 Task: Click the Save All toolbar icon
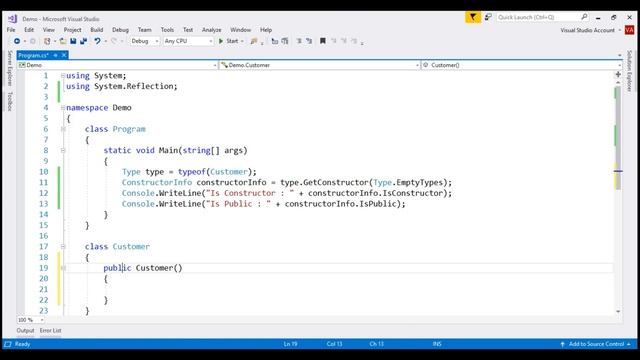pyautogui.click(x=84, y=41)
